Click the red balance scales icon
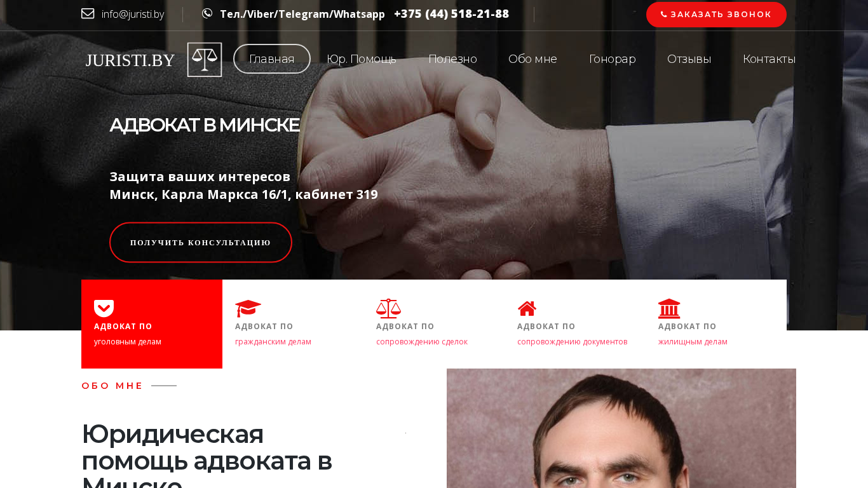The height and width of the screenshot is (488, 868). (388, 308)
